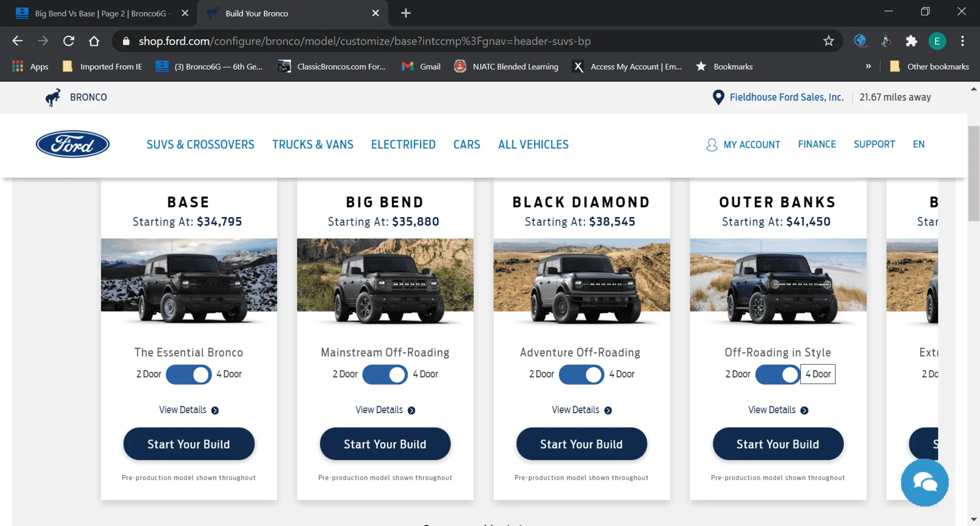
Task: Click the browser home icon
Action: tap(94, 41)
